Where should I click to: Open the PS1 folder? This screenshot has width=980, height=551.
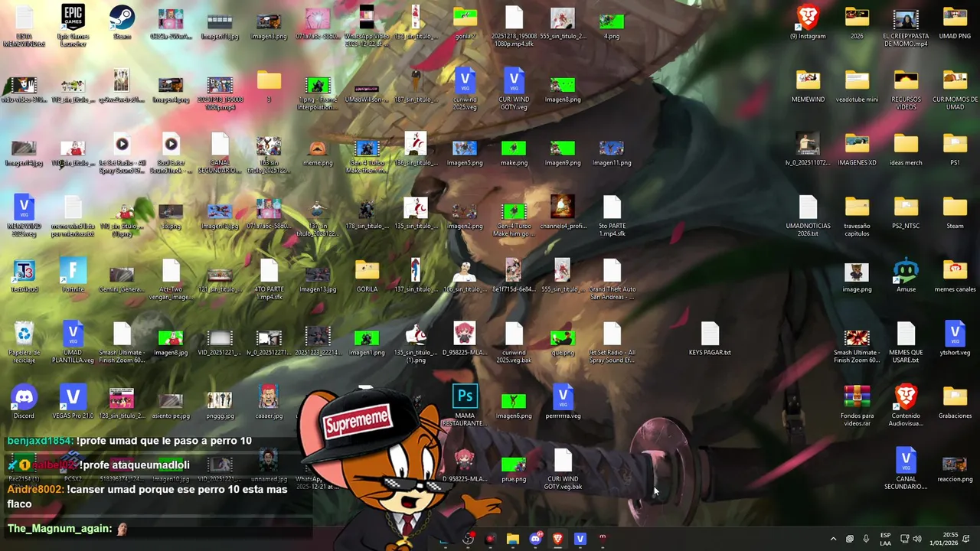[x=955, y=149]
